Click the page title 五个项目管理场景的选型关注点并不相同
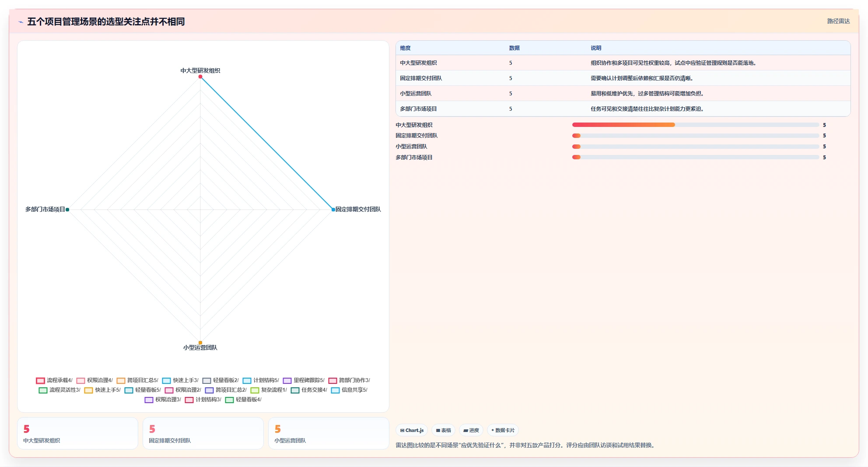 [x=106, y=21]
